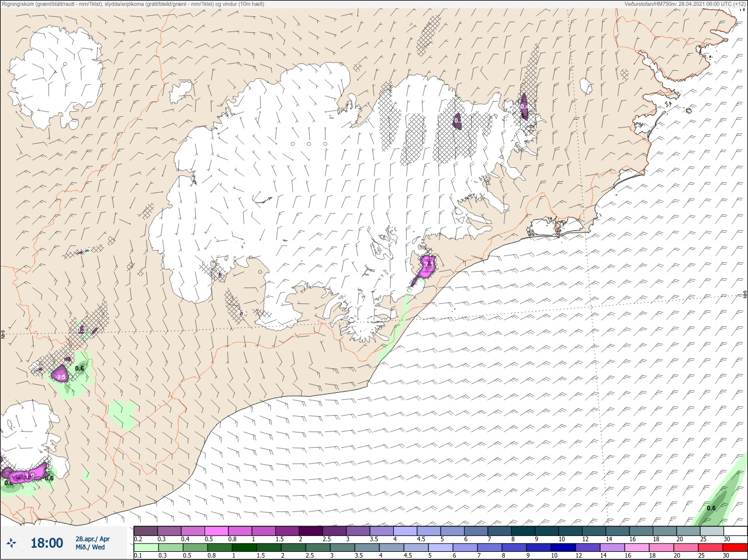Click the 2.1 value on the magenta precipitation blob
This screenshot has height=560, width=748.
point(428,264)
